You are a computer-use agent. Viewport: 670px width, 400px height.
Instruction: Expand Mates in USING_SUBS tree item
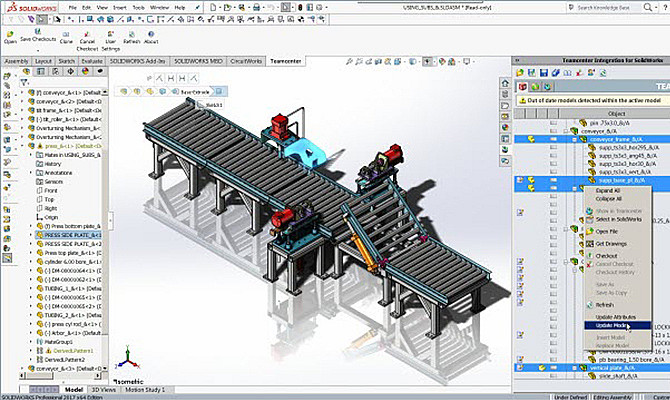point(30,155)
